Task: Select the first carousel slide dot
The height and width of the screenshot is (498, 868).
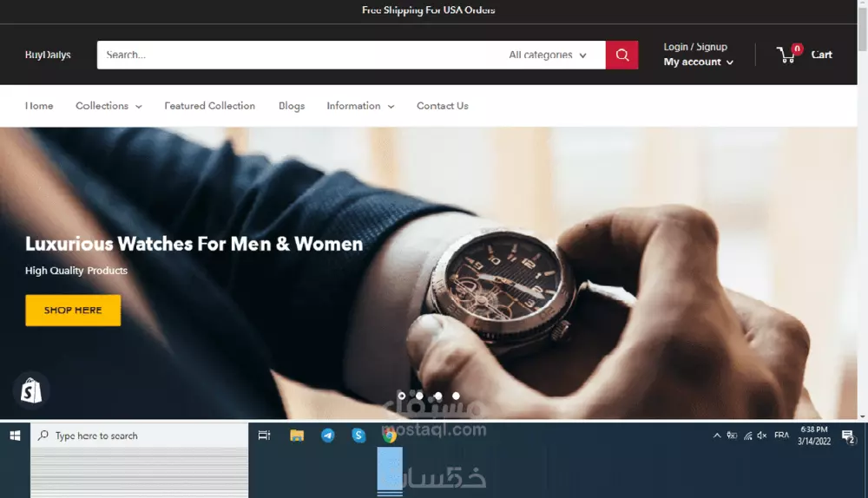Action: [401, 396]
